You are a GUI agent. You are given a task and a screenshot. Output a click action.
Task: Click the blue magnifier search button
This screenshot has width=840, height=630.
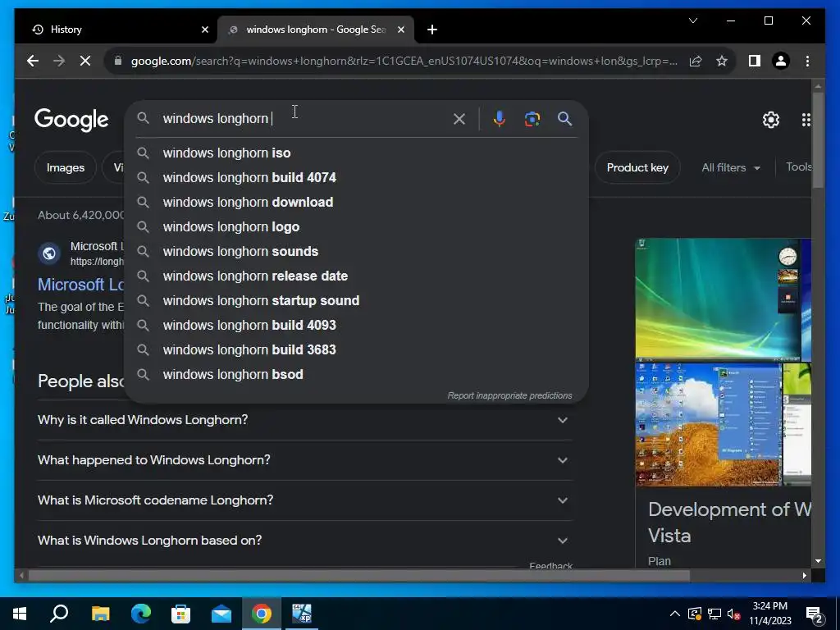tap(564, 119)
